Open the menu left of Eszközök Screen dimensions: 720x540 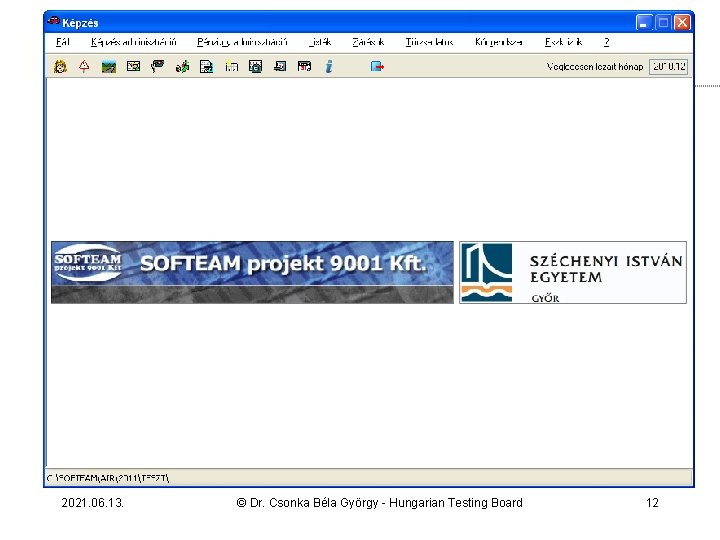(499, 42)
